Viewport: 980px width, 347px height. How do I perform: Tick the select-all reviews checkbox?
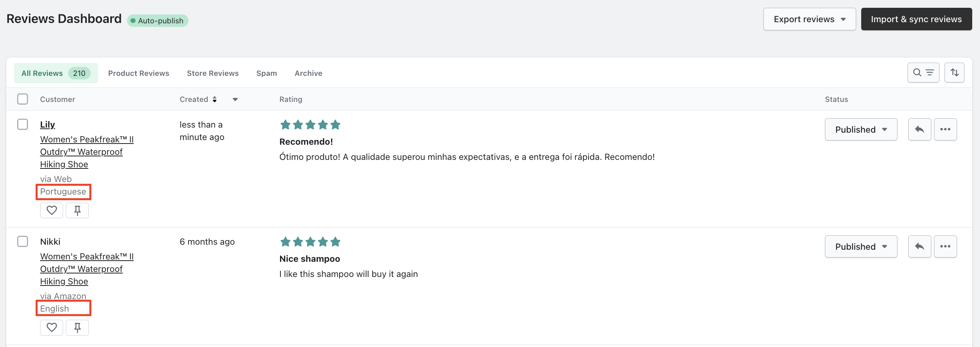23,99
